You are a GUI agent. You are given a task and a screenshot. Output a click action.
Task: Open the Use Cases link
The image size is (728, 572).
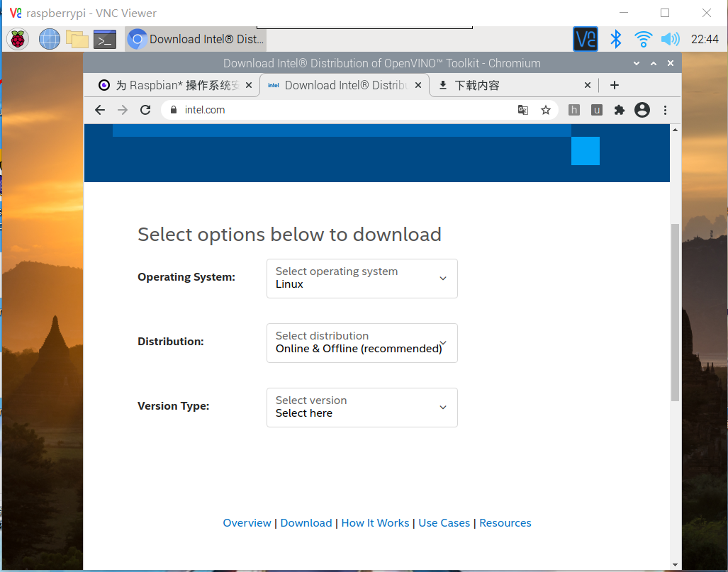click(444, 523)
